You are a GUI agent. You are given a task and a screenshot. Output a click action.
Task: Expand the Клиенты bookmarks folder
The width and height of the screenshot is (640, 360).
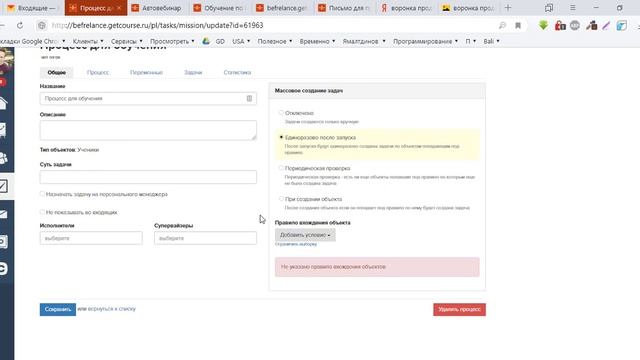88,41
